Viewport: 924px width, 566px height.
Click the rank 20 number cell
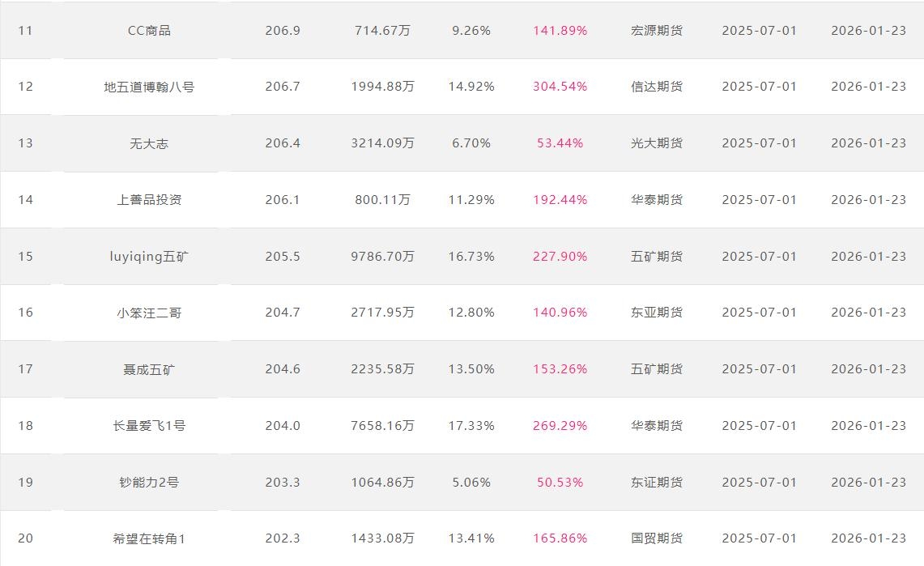click(26, 538)
